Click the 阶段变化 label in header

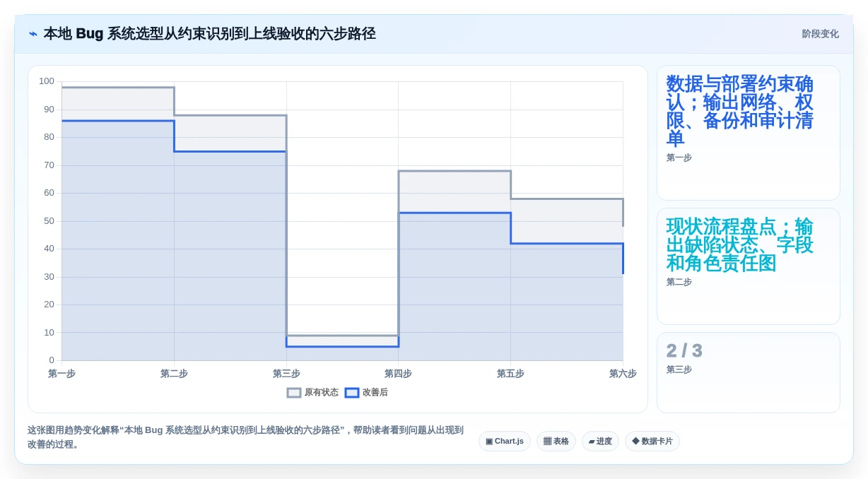click(x=820, y=34)
